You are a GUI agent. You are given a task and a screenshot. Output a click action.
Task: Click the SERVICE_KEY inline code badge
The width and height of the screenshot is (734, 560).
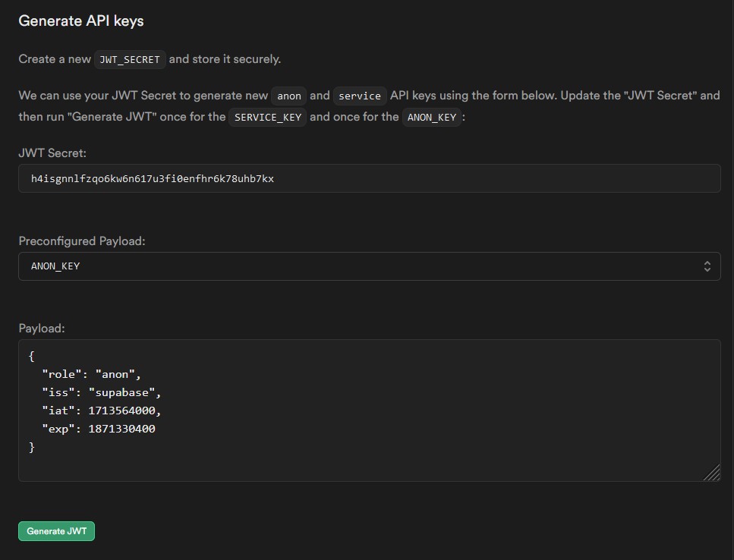pyautogui.click(x=267, y=117)
